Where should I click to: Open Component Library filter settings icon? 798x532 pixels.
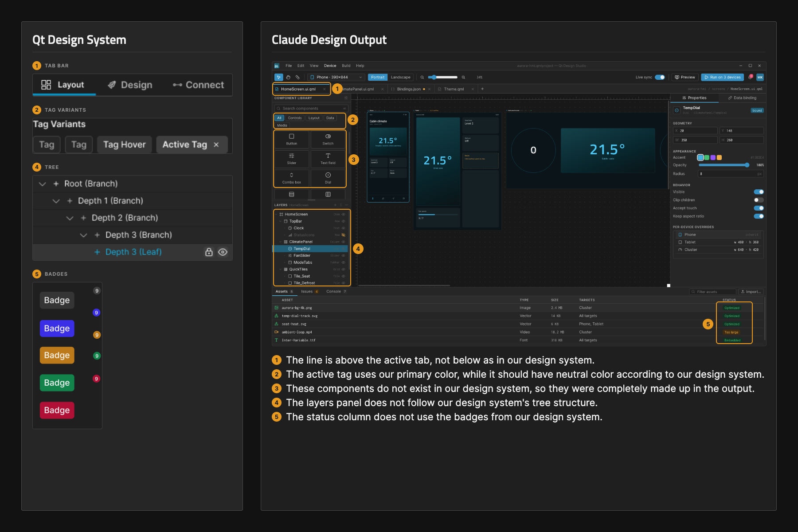tap(346, 98)
